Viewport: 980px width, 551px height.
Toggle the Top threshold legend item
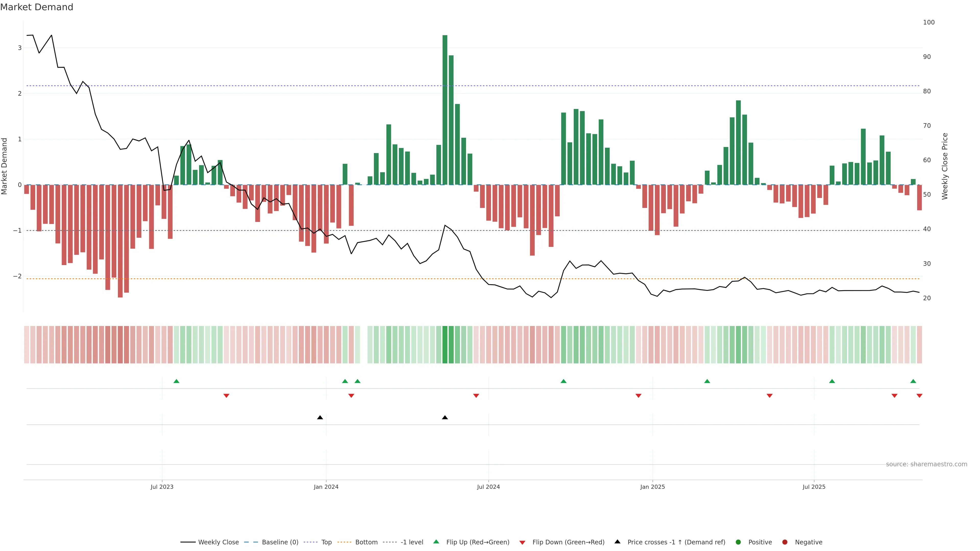point(326,542)
